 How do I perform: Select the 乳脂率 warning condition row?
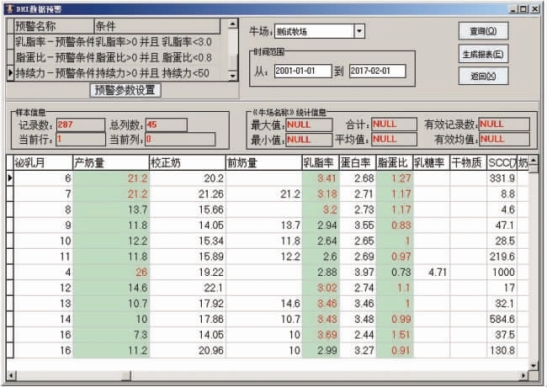117,42
